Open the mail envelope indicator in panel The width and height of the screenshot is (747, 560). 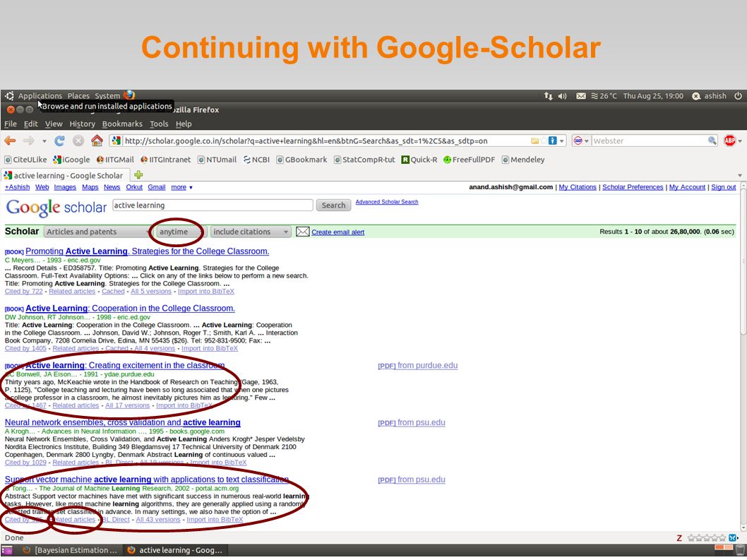581,96
